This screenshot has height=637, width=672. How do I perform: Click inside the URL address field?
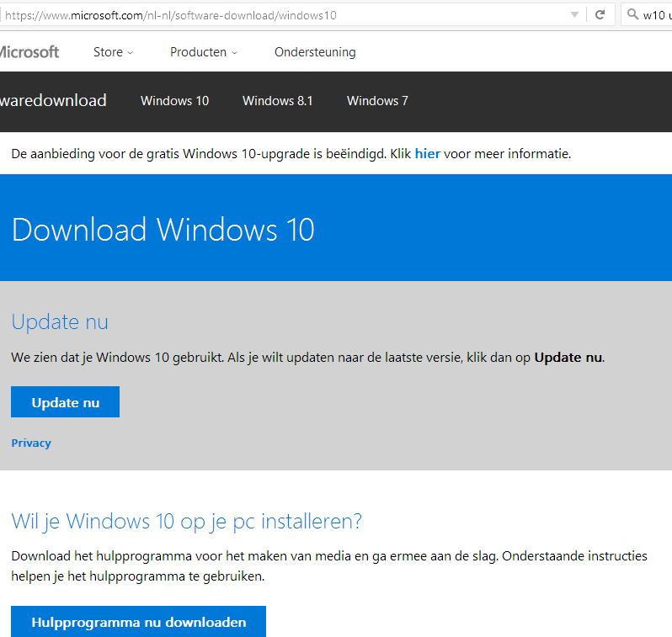(x=283, y=15)
